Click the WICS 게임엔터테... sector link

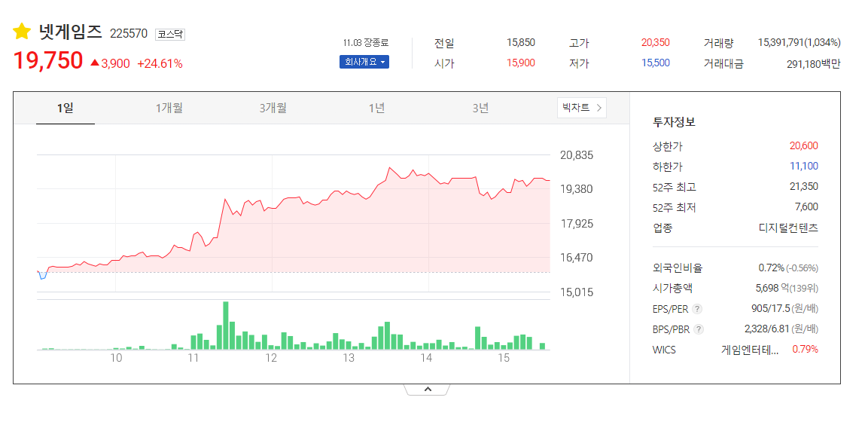click(750, 350)
